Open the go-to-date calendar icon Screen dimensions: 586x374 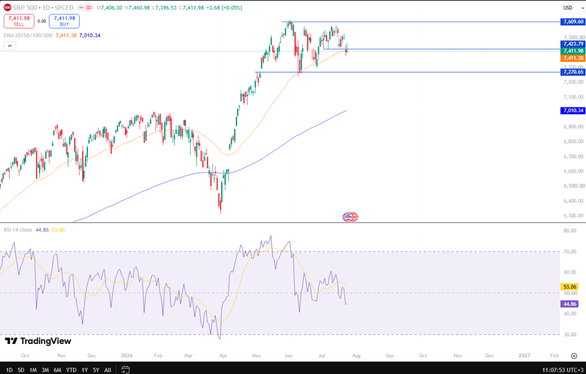pyautogui.click(x=126, y=370)
